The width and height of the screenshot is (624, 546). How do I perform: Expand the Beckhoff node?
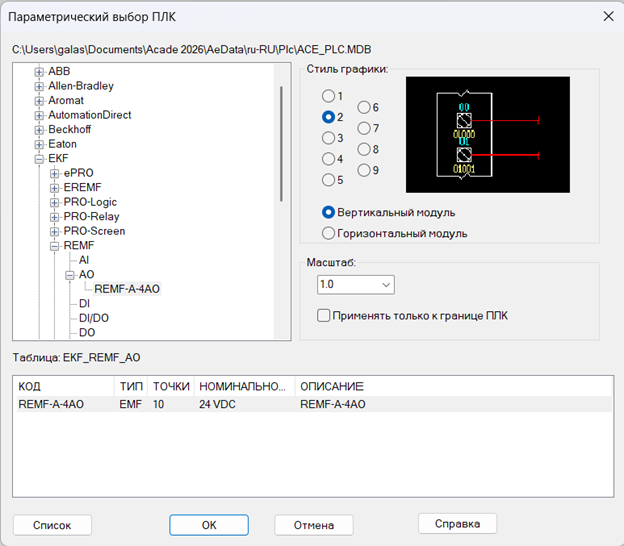[x=39, y=130]
